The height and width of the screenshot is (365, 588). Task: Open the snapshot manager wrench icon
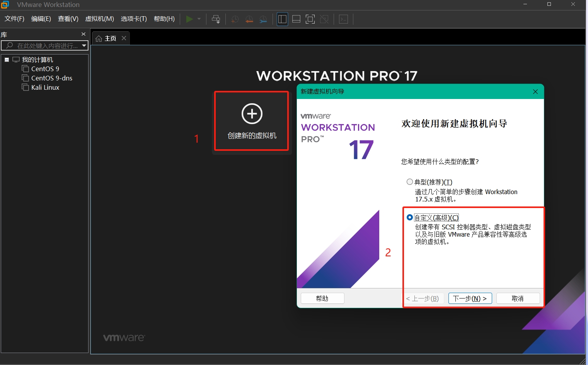tap(263, 19)
